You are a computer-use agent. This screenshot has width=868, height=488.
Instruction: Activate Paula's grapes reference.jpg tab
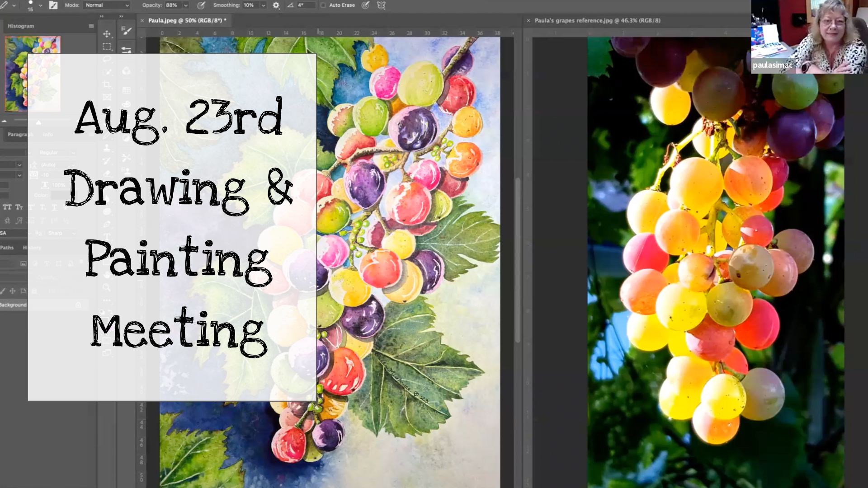pos(597,20)
